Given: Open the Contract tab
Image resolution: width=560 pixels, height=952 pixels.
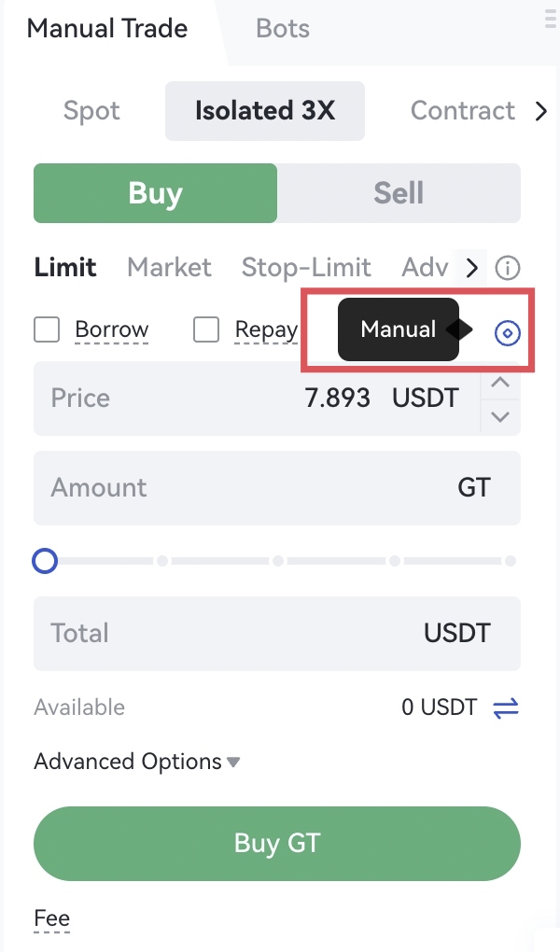Looking at the screenshot, I should (462, 111).
